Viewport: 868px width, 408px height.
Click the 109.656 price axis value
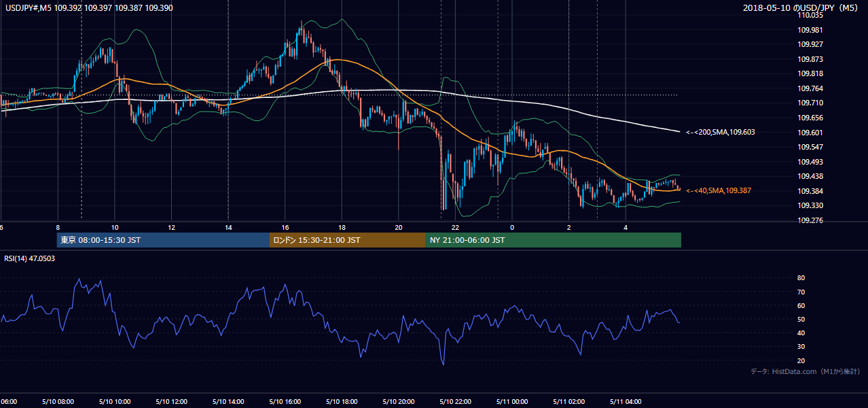(x=811, y=118)
